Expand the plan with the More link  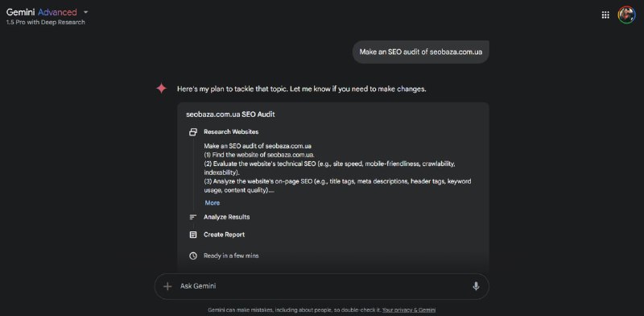tap(213, 203)
